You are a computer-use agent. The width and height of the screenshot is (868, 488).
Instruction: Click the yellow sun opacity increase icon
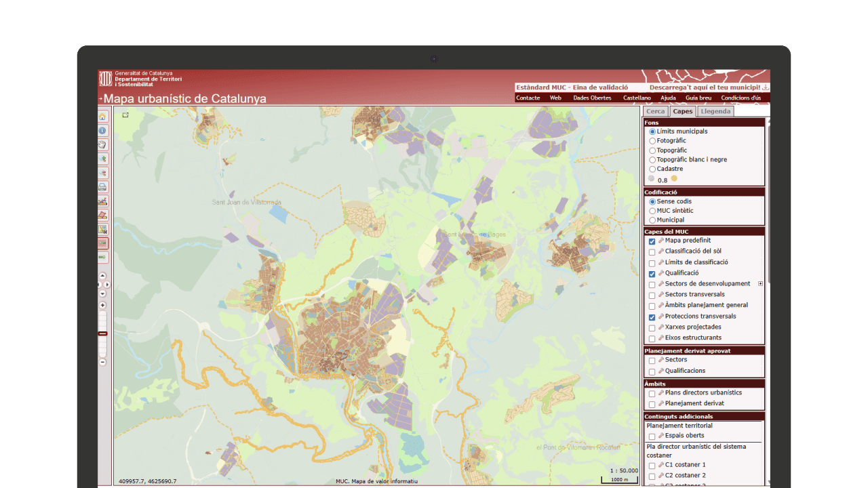click(674, 179)
